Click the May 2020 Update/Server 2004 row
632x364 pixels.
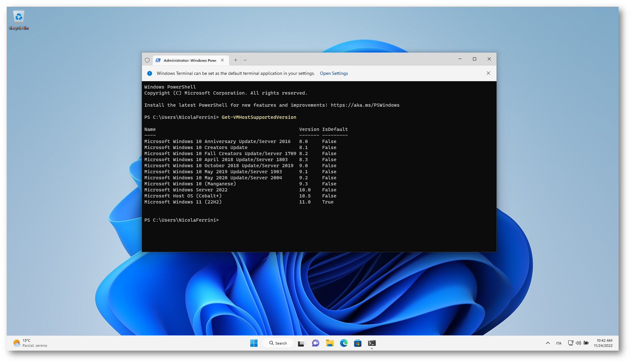240,178
